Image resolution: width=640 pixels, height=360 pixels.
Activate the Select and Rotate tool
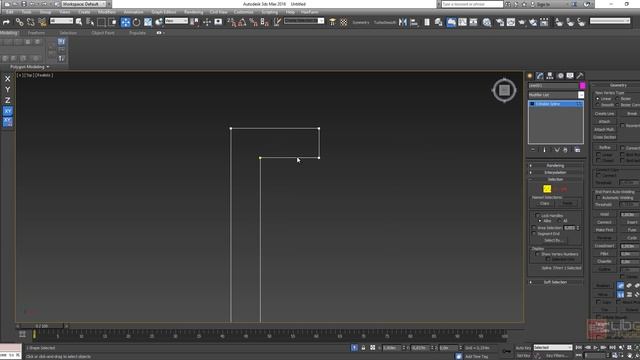click(136, 22)
